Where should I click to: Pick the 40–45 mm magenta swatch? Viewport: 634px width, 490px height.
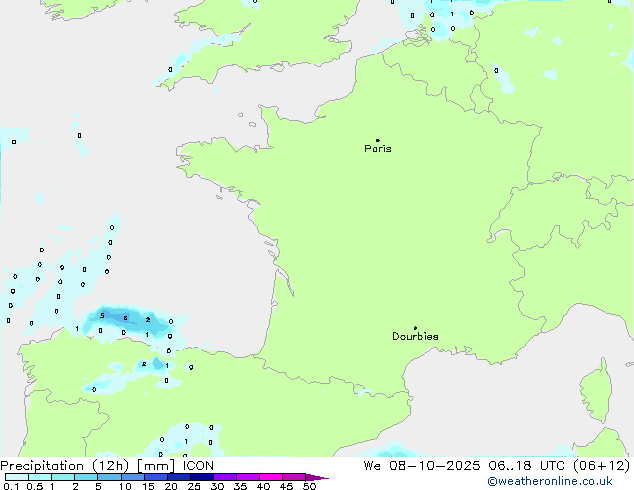point(271,477)
